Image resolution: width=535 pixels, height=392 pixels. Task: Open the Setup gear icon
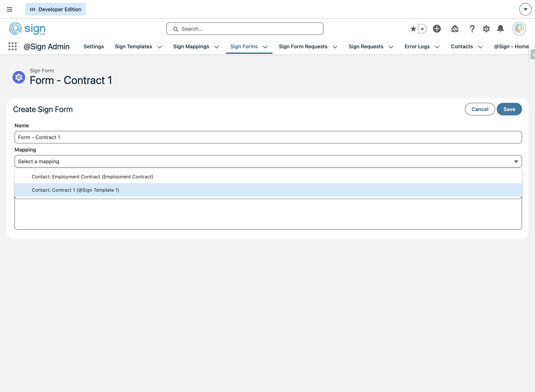point(486,29)
